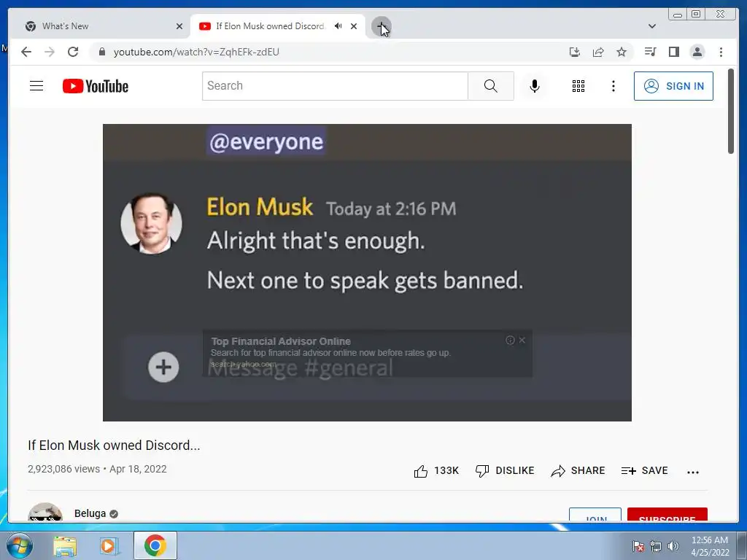Image resolution: width=747 pixels, height=560 pixels.
Task: Start voice search with the microphone icon
Action: coord(535,86)
